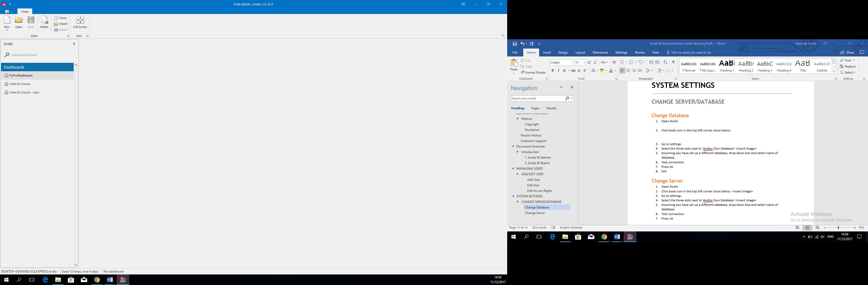Click the Redo/Repeat icon in Word
868x285 pixels.
[532, 44]
